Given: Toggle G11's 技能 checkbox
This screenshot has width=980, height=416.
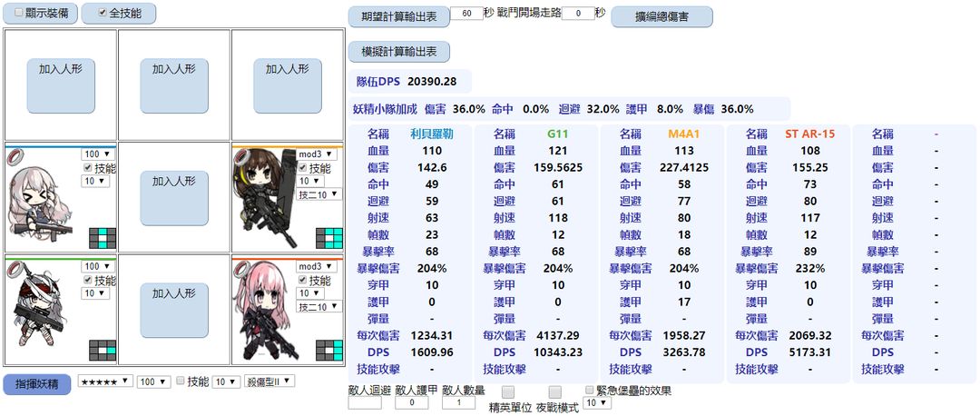Looking at the screenshot, I should (x=87, y=281).
